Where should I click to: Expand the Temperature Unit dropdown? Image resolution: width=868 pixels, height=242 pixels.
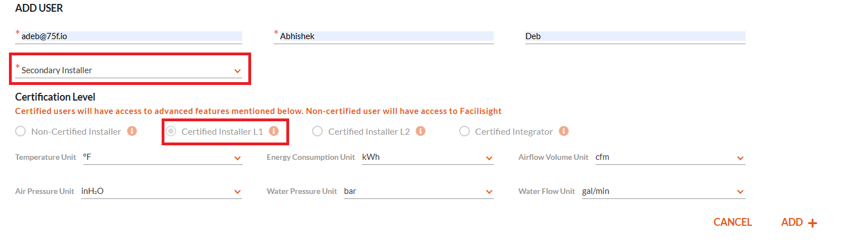tap(162, 158)
